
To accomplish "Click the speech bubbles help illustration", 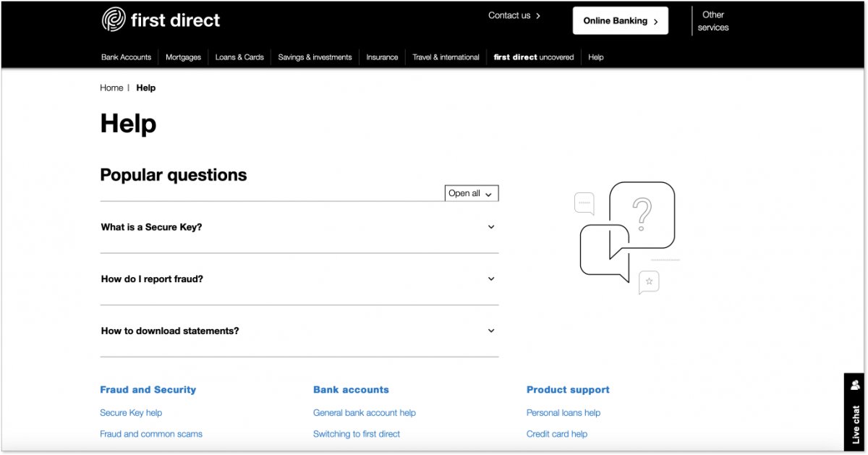I will point(626,237).
